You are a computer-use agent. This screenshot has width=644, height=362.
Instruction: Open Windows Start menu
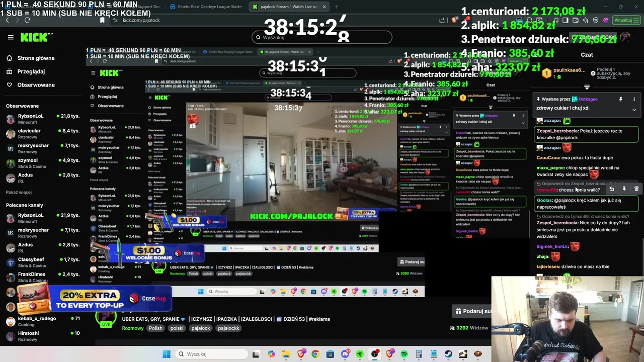pyautogui.click(x=167, y=354)
